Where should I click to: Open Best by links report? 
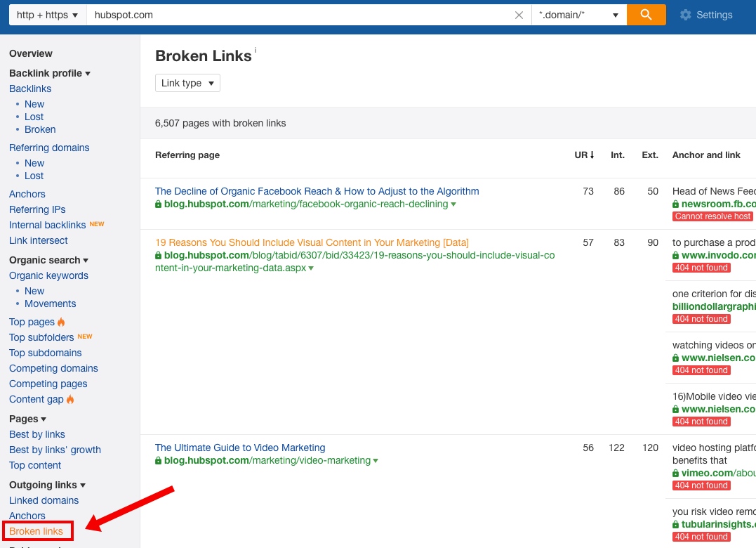point(37,434)
